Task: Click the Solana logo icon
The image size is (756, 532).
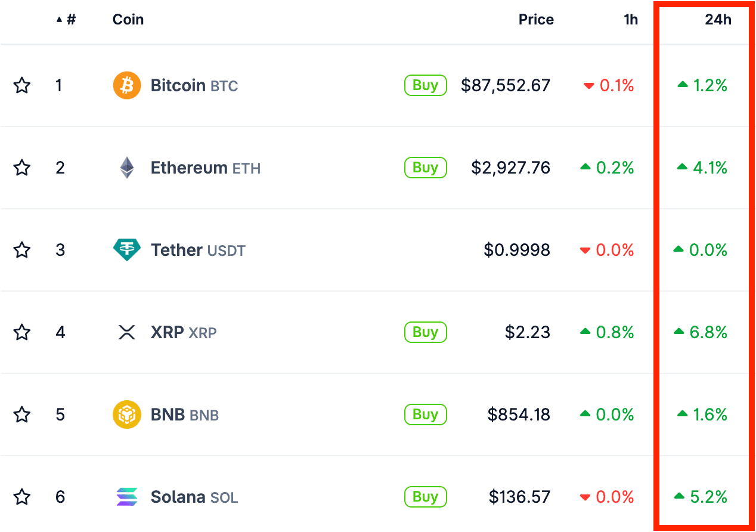Action: (127, 497)
